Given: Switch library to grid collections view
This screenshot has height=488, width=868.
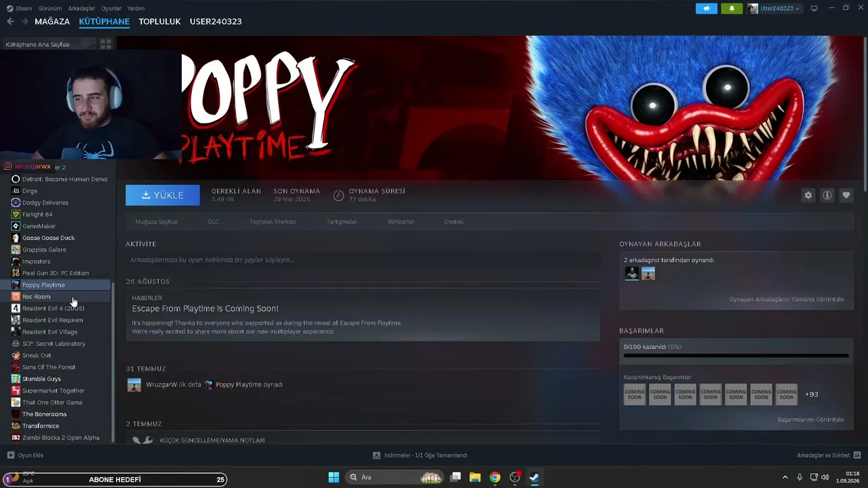Looking at the screenshot, I should point(106,44).
